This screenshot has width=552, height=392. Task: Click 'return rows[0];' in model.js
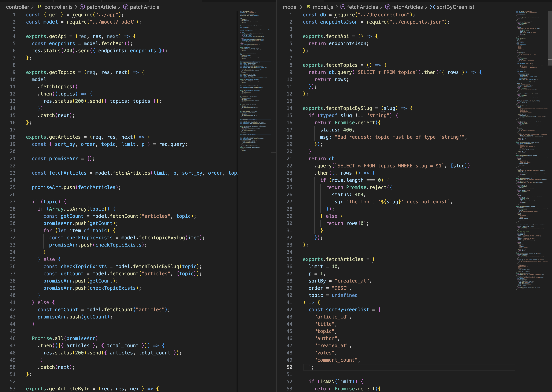(347, 223)
